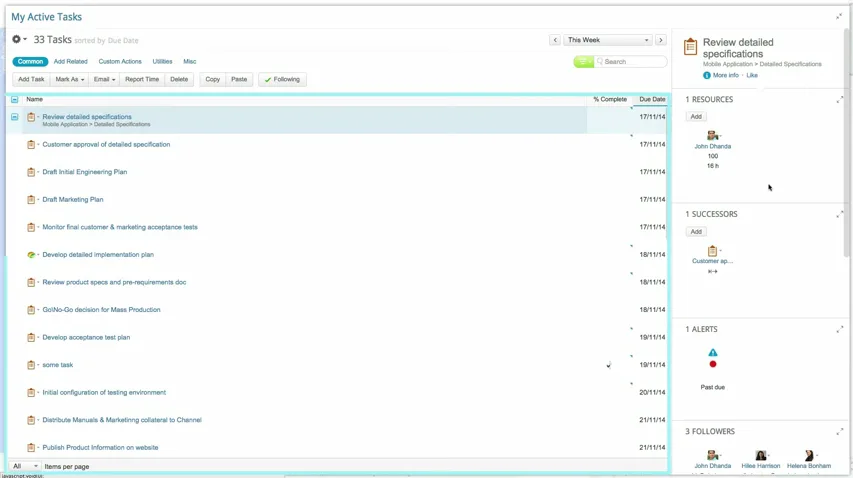Switch to the Custom Actions tab
Screen dimensions: 853x478
tap(120, 61)
